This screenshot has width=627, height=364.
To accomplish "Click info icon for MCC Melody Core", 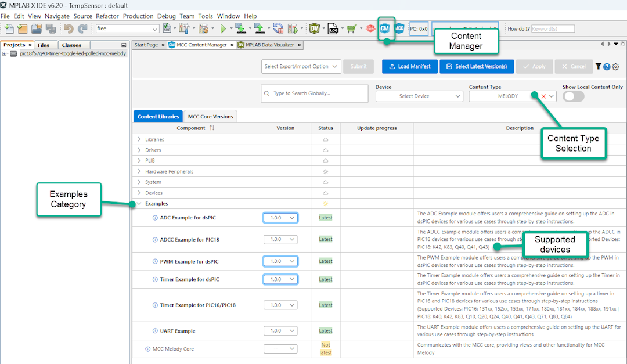I will 147,349.
